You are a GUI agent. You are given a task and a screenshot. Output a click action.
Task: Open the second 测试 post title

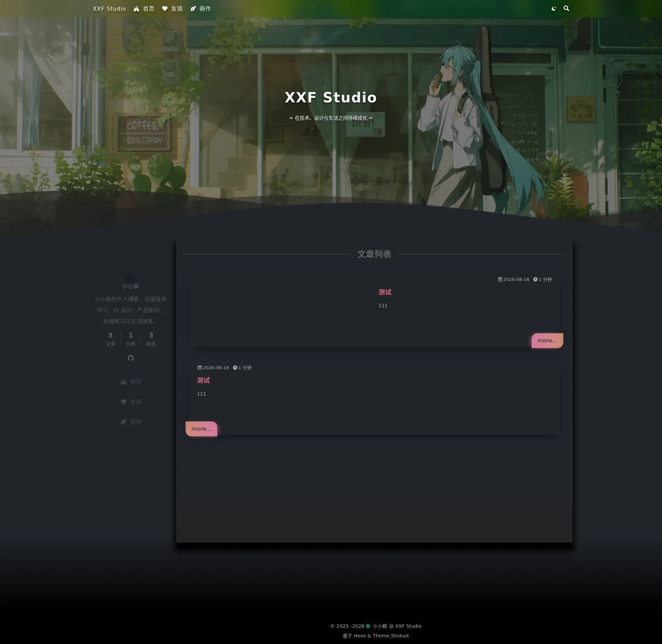pos(203,381)
